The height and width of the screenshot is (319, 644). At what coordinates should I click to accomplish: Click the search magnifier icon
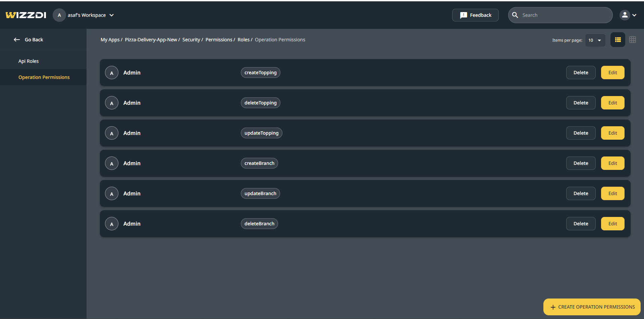pos(515,15)
